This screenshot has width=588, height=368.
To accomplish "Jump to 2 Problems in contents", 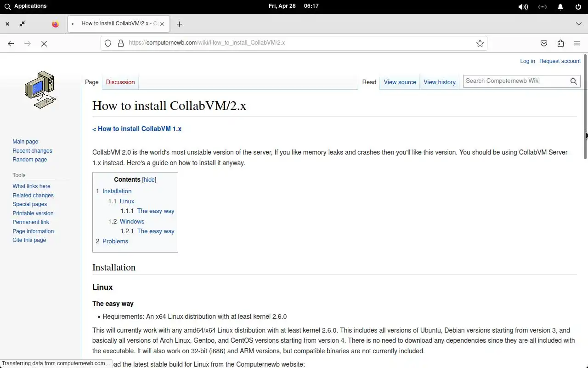I will [x=112, y=241].
